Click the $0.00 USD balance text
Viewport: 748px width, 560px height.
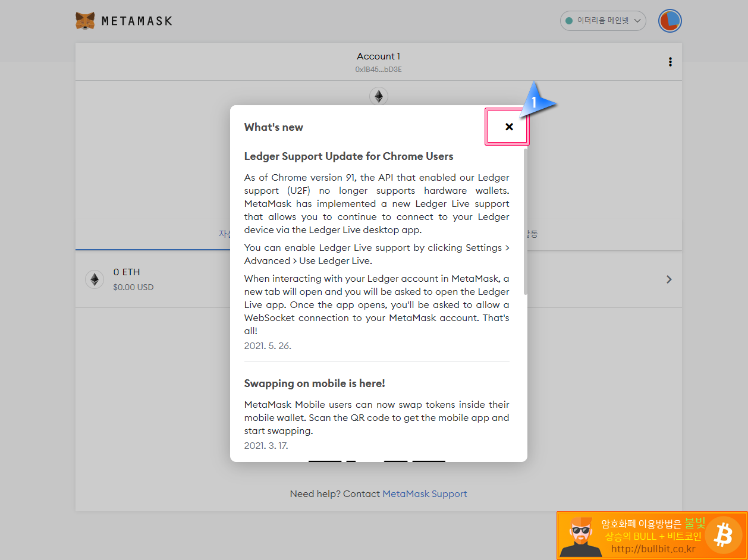coord(133,287)
